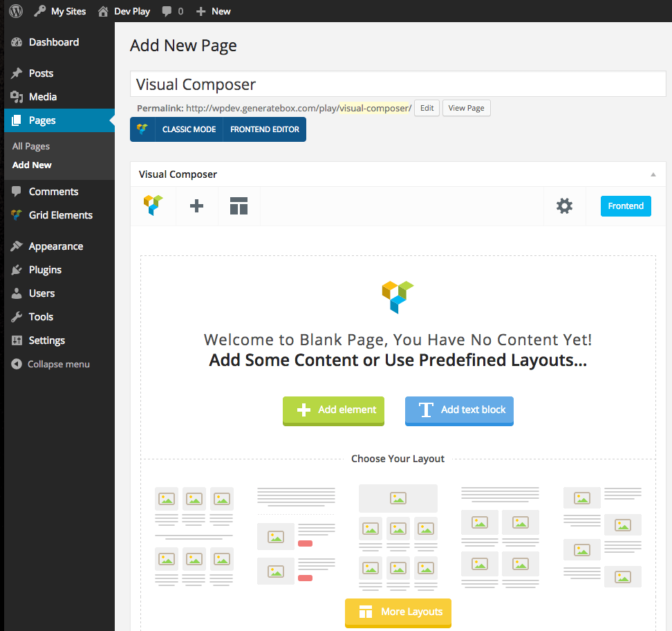Open the Visual Composer settings gear
The width and height of the screenshot is (672, 631).
click(x=564, y=205)
